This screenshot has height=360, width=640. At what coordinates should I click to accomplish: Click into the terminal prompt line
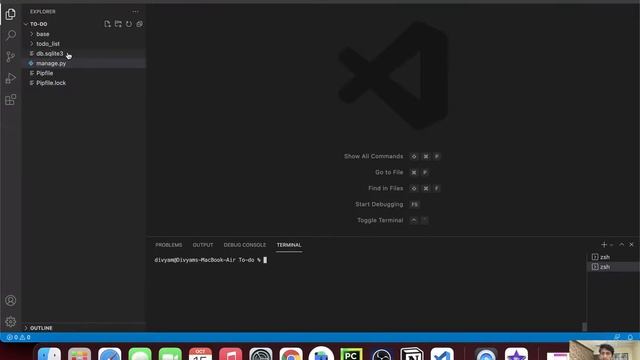[x=211, y=260]
